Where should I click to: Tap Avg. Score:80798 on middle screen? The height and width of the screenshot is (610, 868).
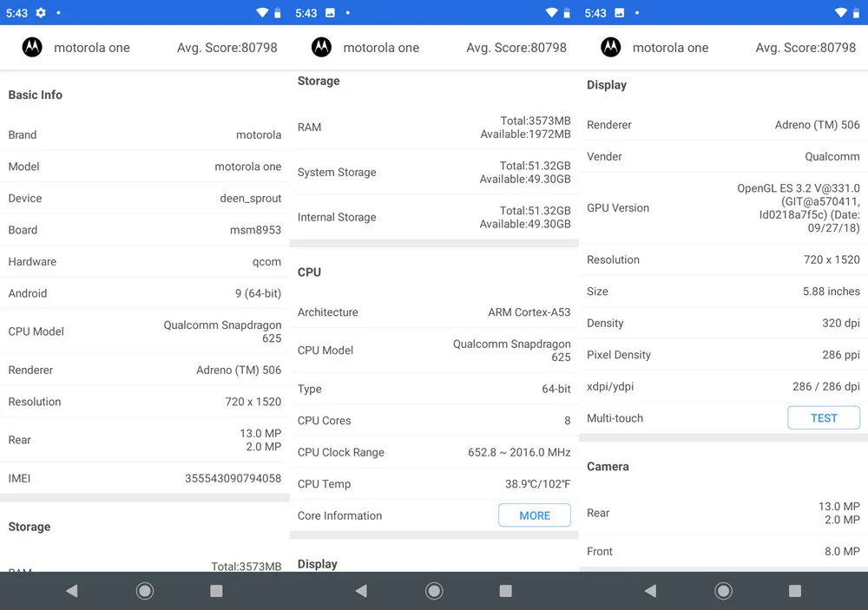516,48
